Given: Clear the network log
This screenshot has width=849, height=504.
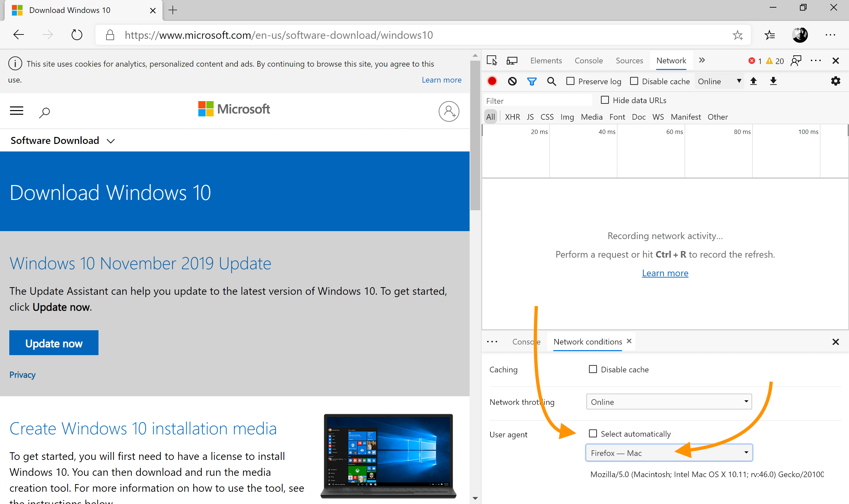Looking at the screenshot, I should [512, 81].
